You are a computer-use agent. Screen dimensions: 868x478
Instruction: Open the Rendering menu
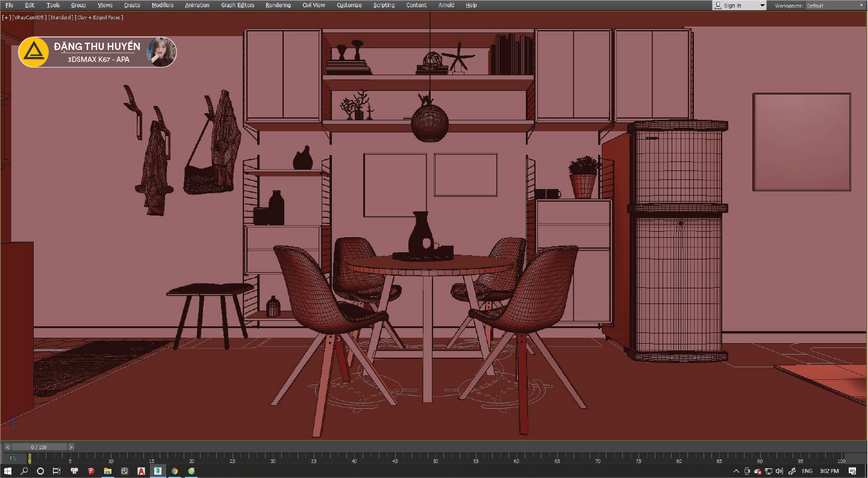[x=278, y=5]
